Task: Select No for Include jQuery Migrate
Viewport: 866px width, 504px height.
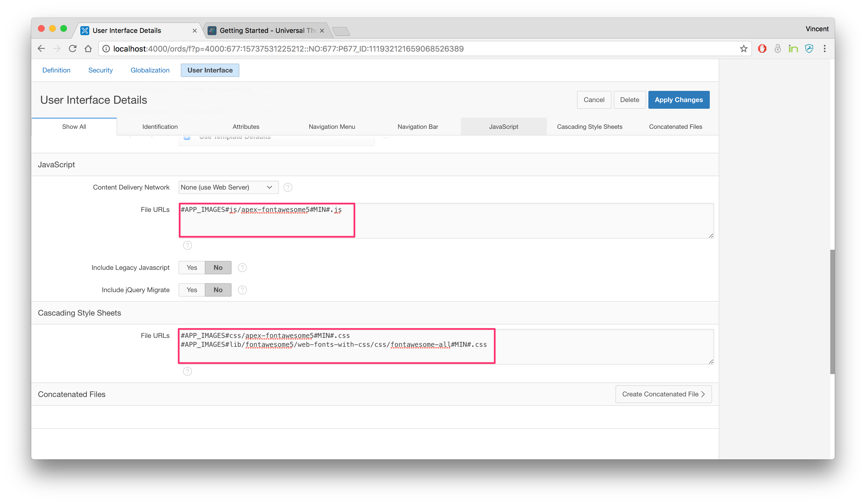Action: pyautogui.click(x=218, y=290)
